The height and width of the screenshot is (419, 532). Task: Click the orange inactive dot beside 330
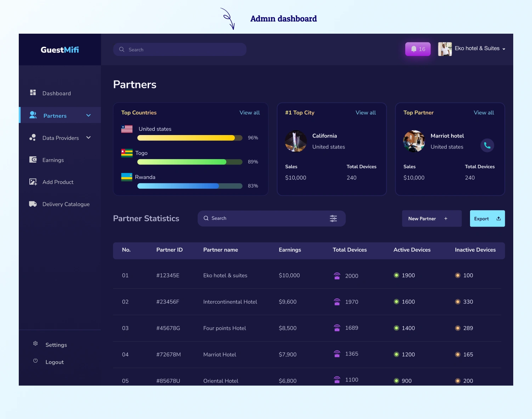click(458, 302)
